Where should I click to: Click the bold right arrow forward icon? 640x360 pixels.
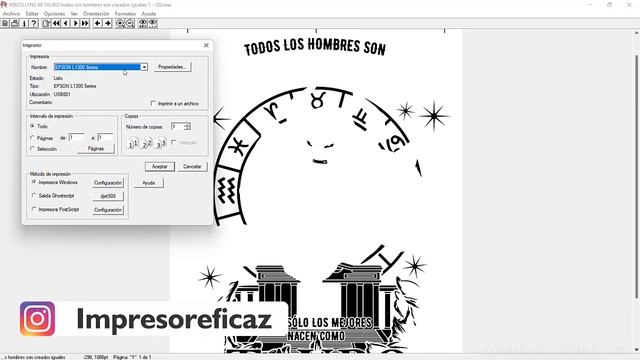[108, 24]
